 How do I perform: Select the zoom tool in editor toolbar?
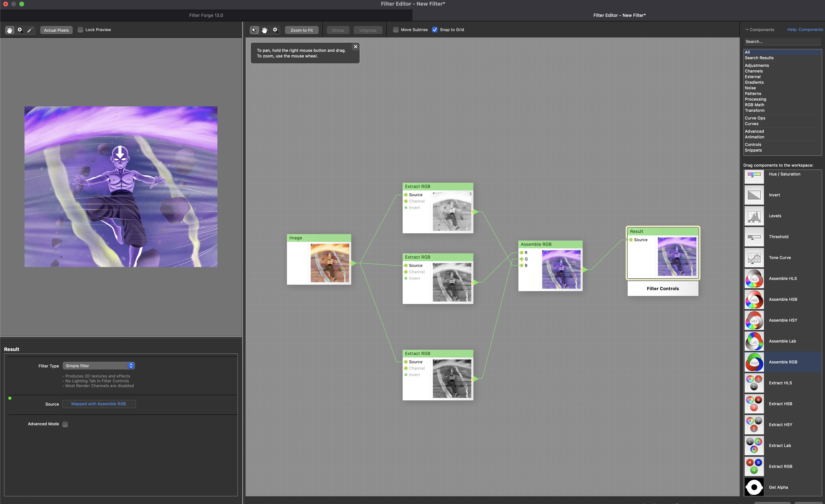pyautogui.click(x=275, y=30)
